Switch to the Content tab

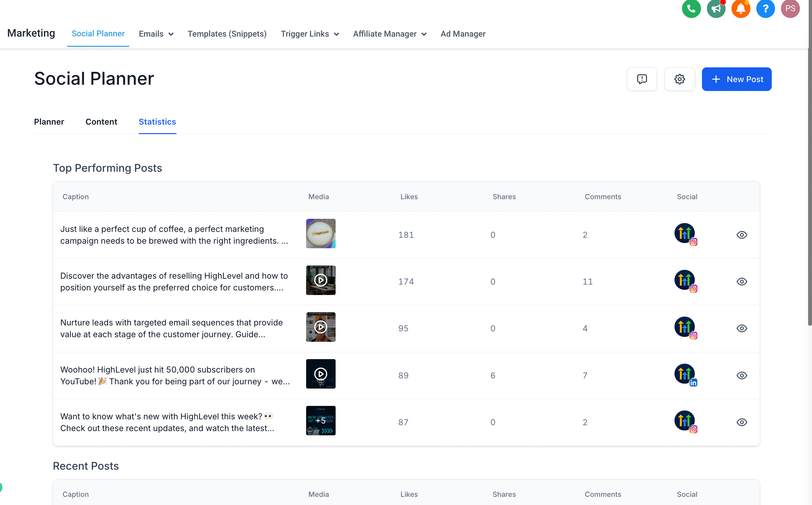pos(101,122)
